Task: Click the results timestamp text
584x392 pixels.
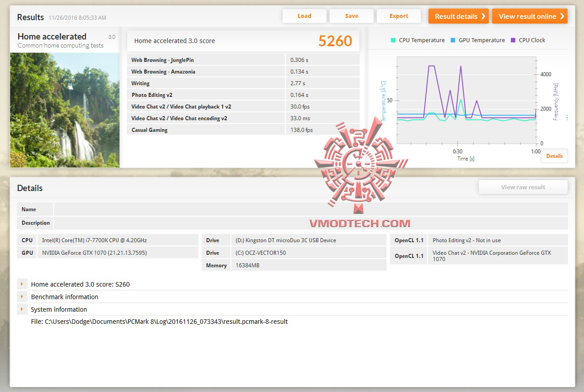Action: 78,18
